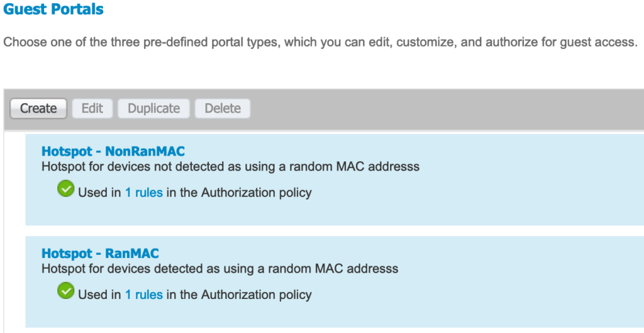Click the Guest Portals page heading
644x333 pixels.
click(x=53, y=9)
